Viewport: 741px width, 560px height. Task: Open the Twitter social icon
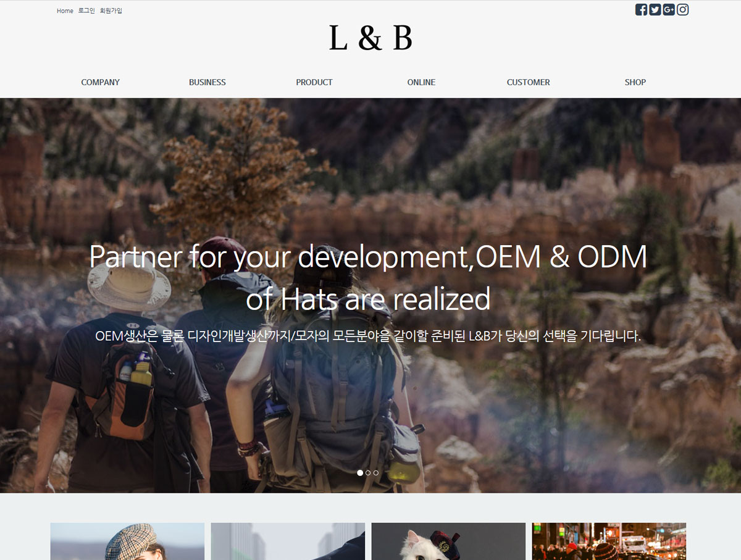pos(655,9)
